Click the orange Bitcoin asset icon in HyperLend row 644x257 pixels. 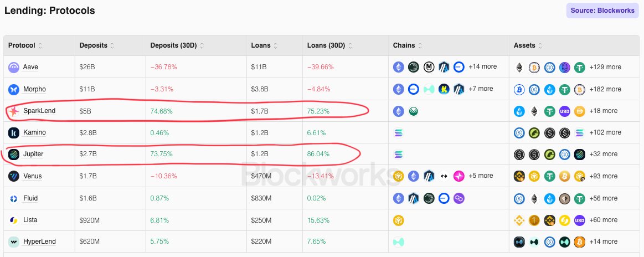click(580, 242)
